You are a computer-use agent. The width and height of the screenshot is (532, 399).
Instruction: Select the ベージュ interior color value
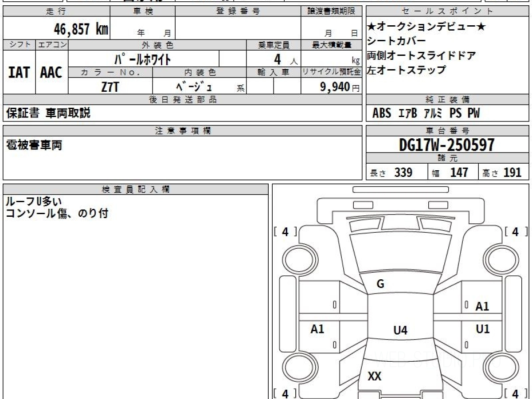(194, 86)
